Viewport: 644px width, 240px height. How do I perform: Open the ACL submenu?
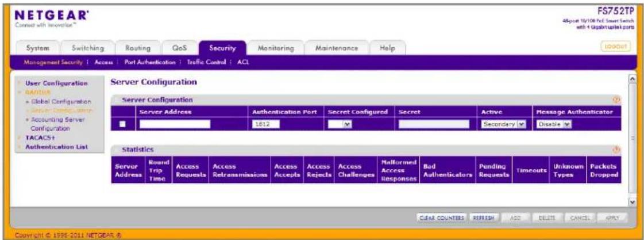(x=243, y=63)
